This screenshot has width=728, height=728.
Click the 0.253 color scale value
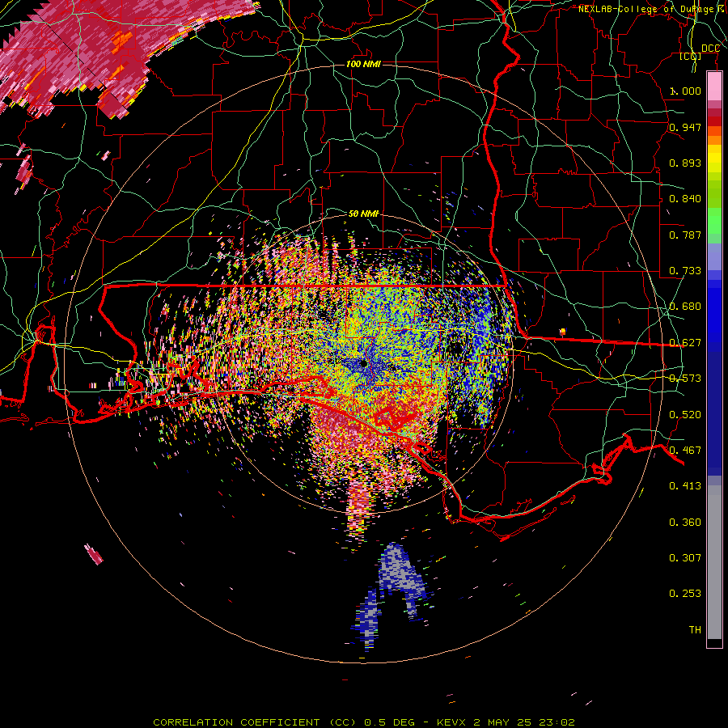point(685,594)
